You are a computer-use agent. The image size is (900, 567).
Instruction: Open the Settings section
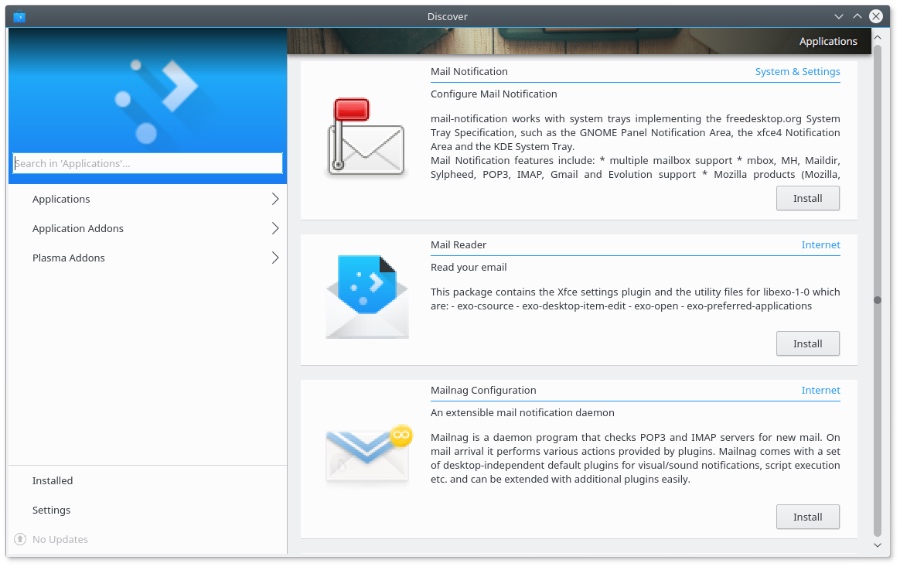[51, 510]
